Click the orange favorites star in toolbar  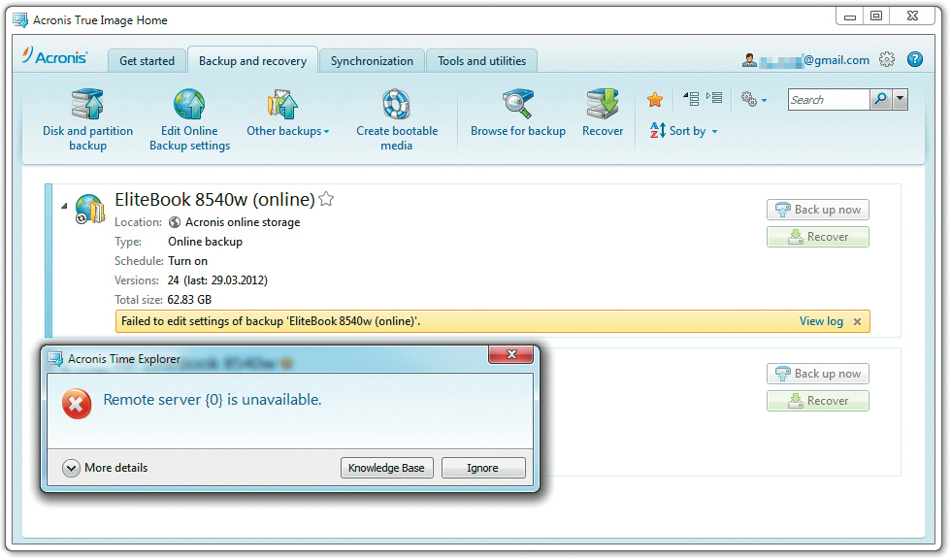coord(655,100)
